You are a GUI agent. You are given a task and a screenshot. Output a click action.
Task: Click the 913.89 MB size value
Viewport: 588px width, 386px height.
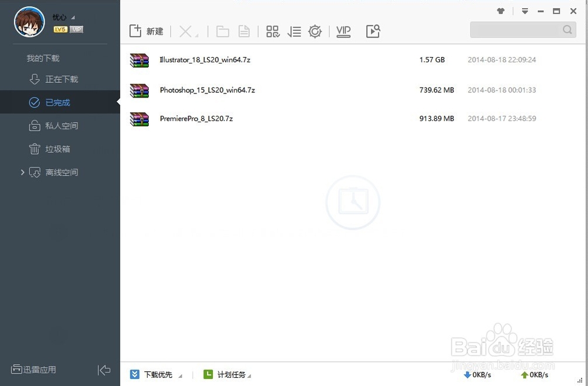436,119
